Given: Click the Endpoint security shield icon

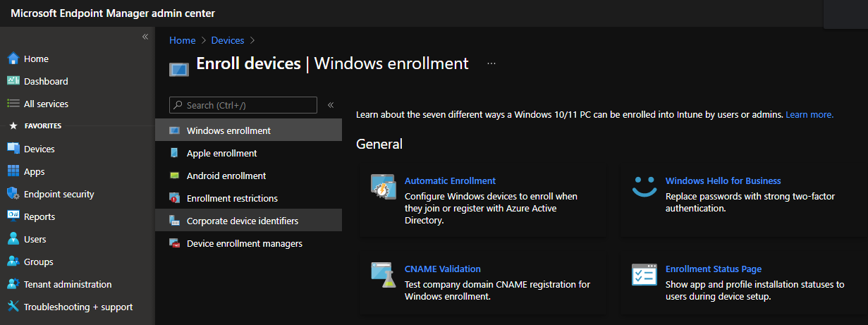Looking at the screenshot, I should pos(13,194).
